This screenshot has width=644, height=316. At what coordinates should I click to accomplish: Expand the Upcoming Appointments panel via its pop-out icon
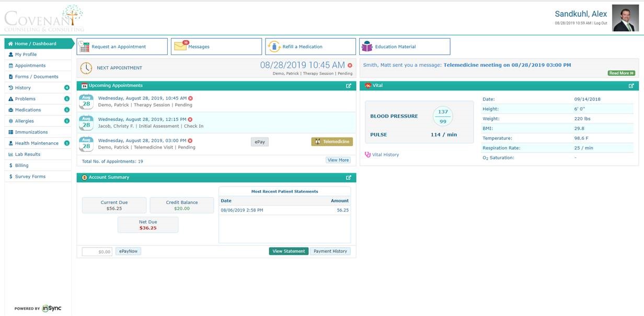(x=349, y=86)
